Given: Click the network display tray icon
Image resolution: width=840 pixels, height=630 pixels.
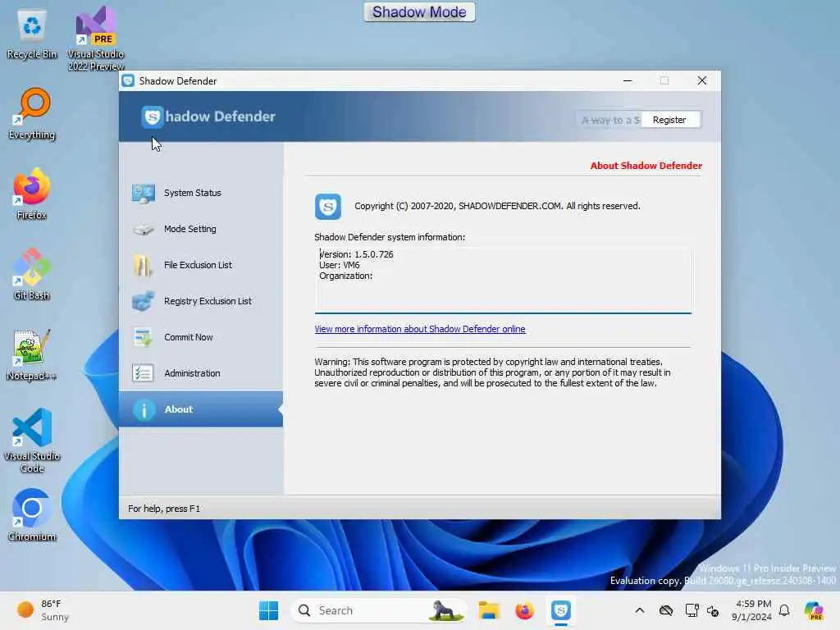Looking at the screenshot, I should point(692,610).
